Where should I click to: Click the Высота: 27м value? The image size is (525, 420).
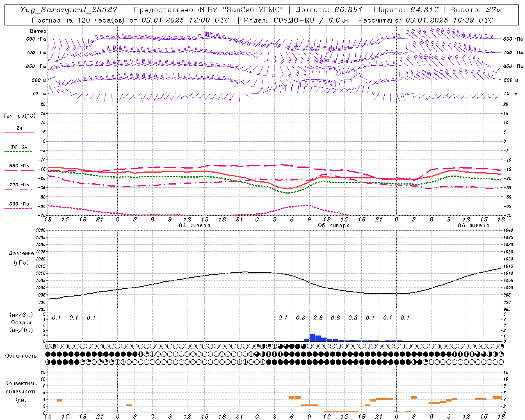click(475, 10)
